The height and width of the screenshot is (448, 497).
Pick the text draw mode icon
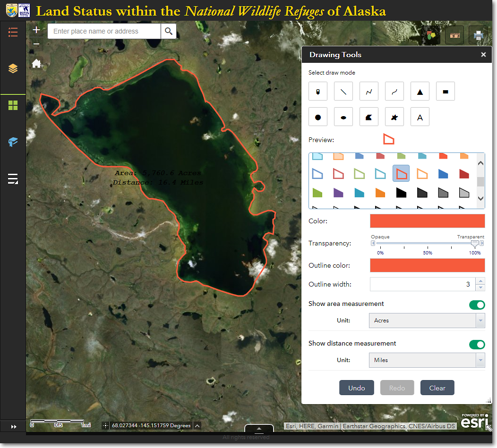click(x=420, y=117)
